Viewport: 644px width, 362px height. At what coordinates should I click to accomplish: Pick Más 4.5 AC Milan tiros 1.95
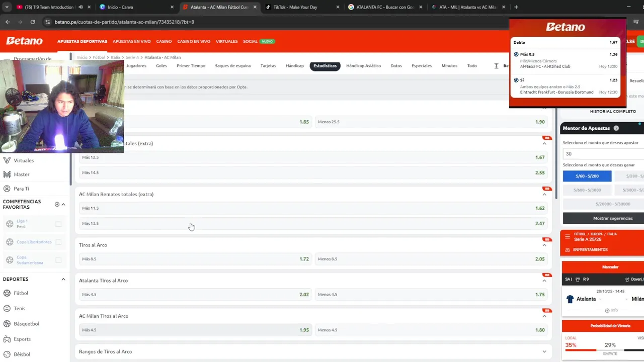[195, 330]
